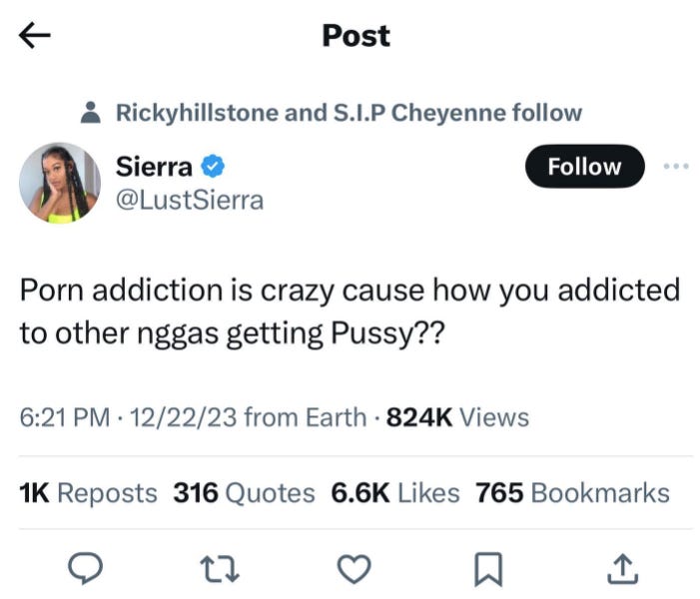Open Rickyhillstone and S.I.P Cheyenne follow
The width and height of the screenshot is (700, 599).
pyautogui.click(x=350, y=113)
